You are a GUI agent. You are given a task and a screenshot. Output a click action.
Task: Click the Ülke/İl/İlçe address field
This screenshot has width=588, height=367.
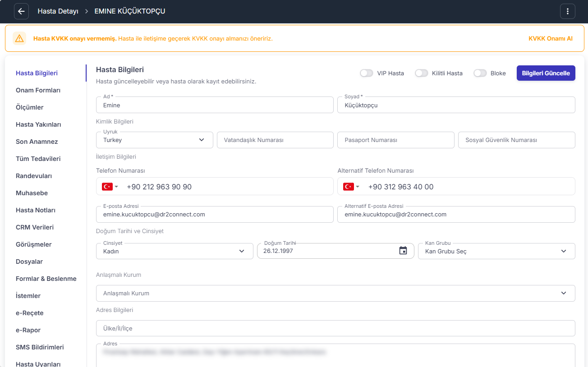coord(335,328)
